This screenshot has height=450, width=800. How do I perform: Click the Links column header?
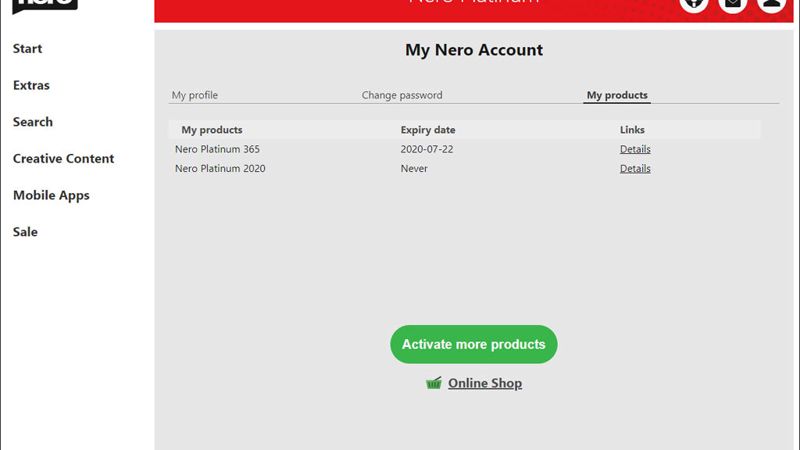[632, 130]
